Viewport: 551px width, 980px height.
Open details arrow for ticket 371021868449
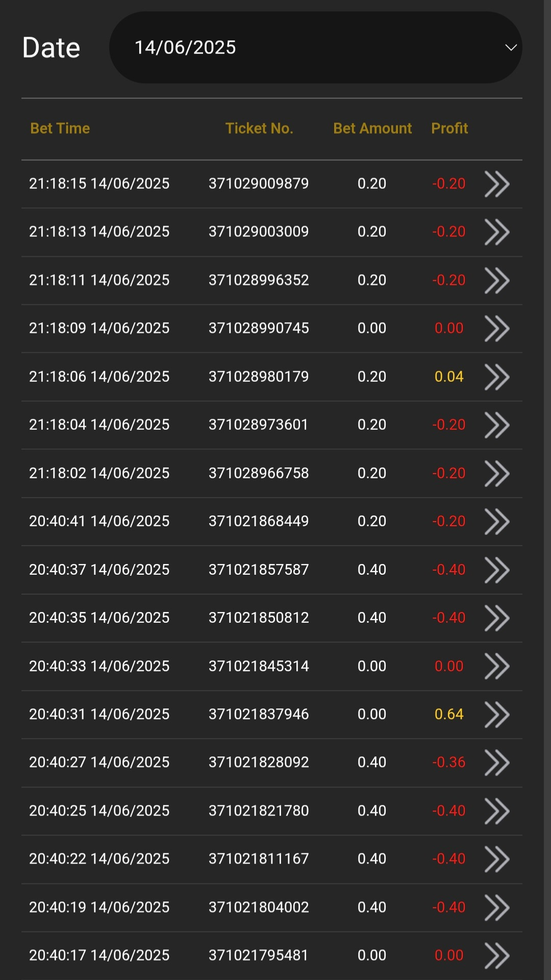[x=497, y=521]
